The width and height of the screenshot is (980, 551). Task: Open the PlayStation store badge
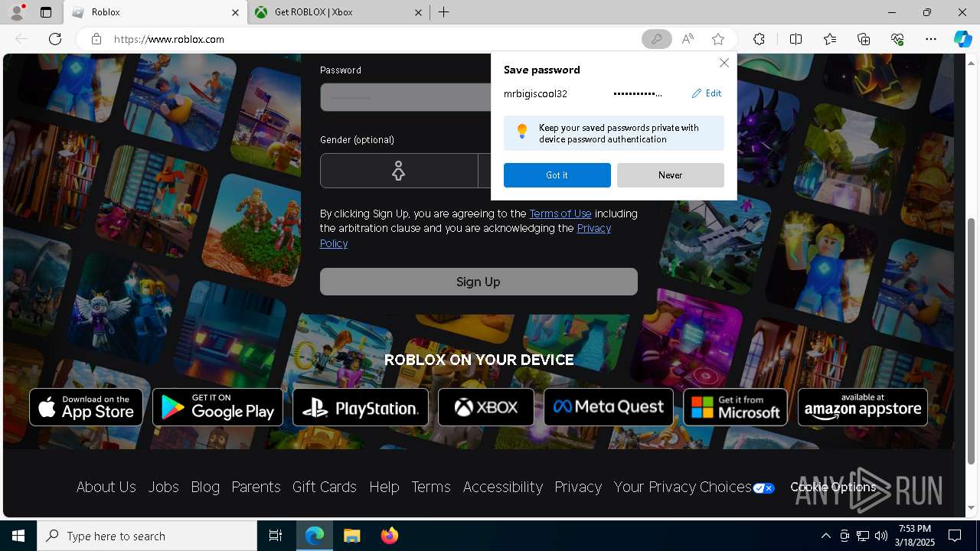pyautogui.click(x=361, y=407)
